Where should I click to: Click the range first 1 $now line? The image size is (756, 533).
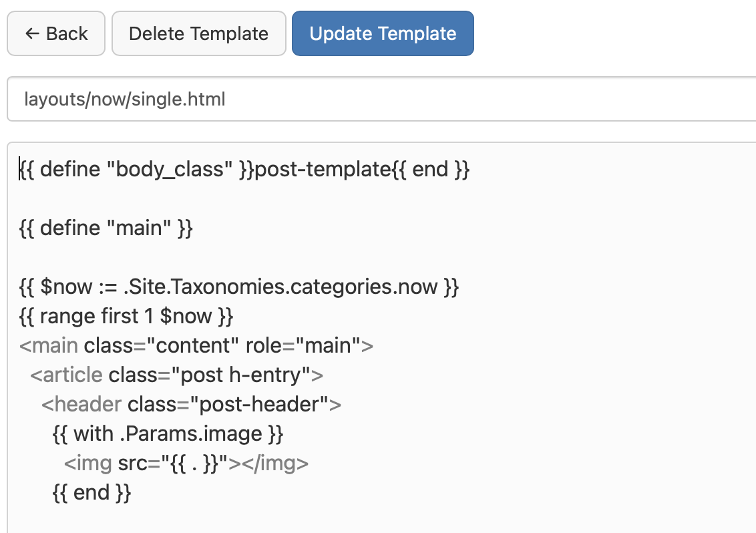point(126,316)
